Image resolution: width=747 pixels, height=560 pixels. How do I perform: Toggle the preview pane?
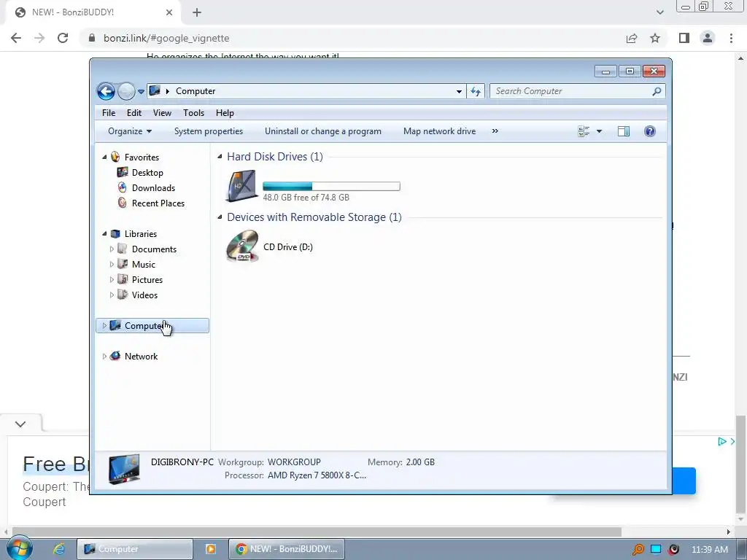coord(624,131)
